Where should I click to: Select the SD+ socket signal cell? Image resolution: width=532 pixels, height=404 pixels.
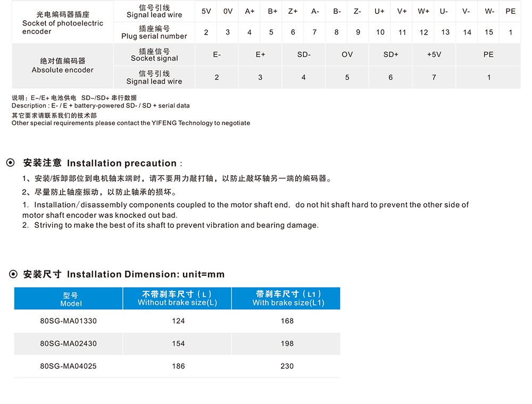(x=390, y=55)
